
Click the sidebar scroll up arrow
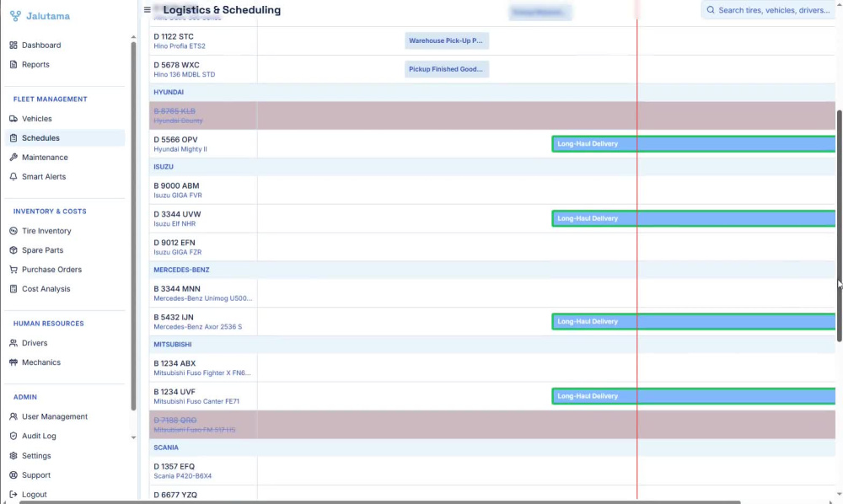[x=133, y=37]
